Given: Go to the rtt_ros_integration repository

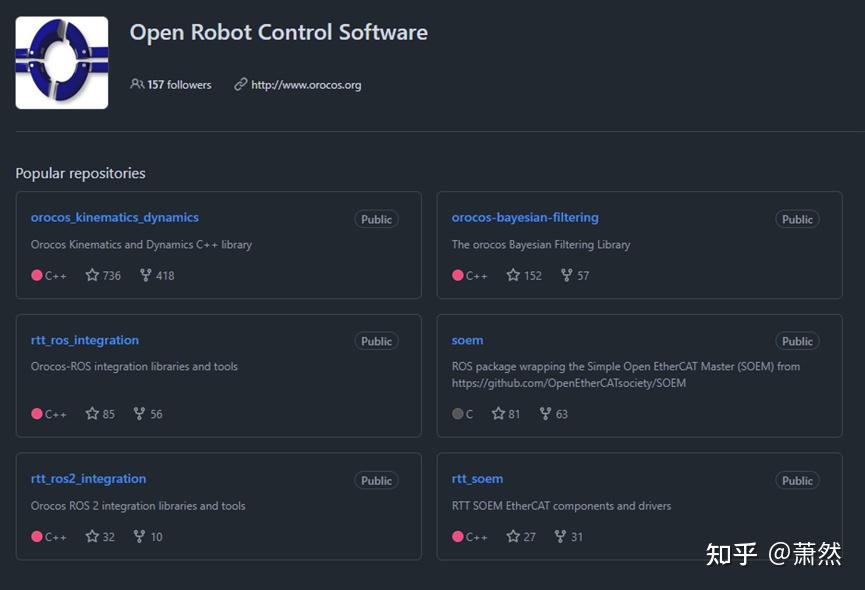Looking at the screenshot, I should click(85, 340).
